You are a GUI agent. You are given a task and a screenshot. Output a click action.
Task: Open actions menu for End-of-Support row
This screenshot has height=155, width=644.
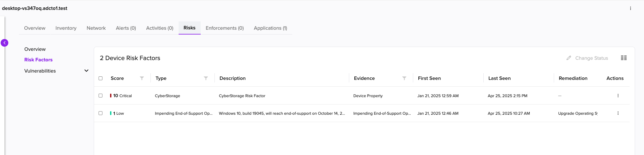pos(618,113)
